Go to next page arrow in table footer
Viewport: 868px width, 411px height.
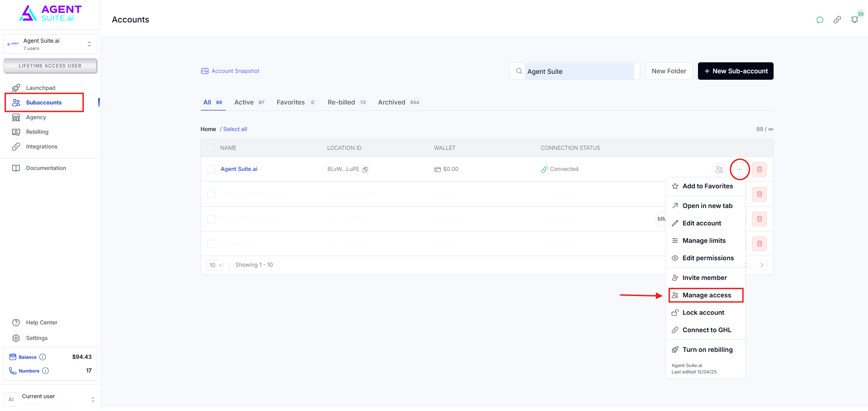pos(762,265)
